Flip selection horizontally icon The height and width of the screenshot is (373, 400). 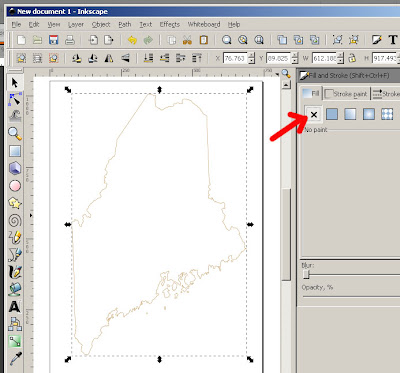pyautogui.click(x=109, y=58)
